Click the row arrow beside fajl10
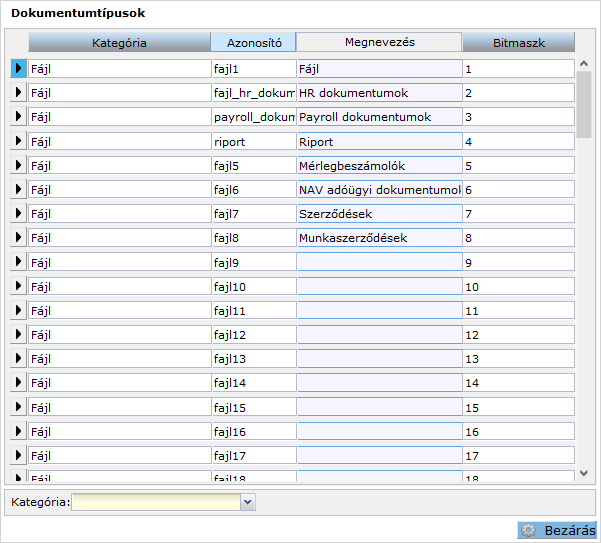 coord(18,286)
